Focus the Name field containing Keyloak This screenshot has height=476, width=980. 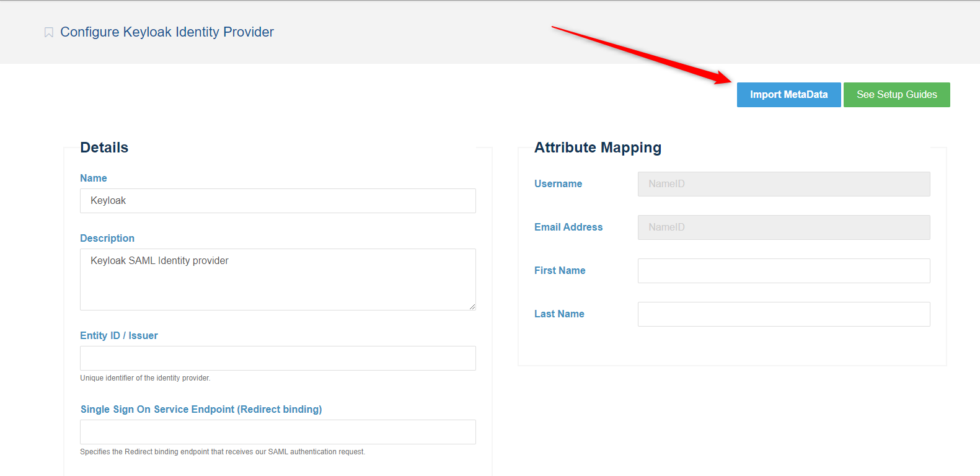coord(278,201)
